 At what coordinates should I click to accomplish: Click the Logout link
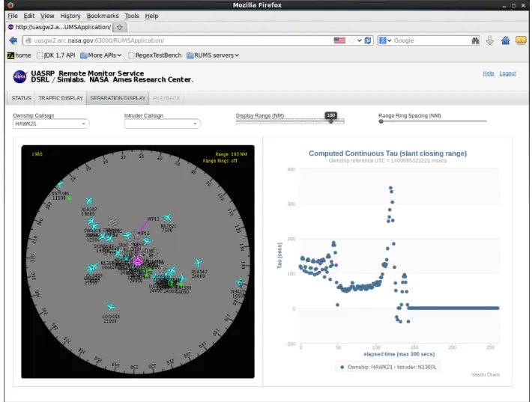tap(507, 73)
